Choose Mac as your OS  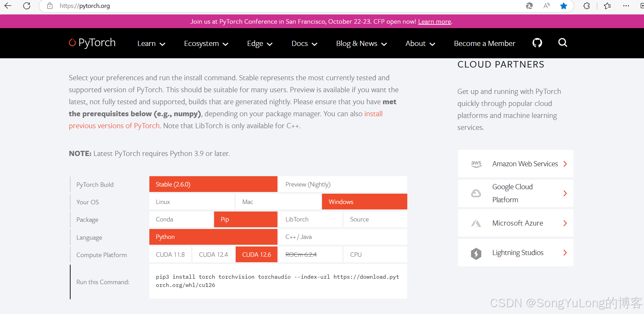point(278,202)
